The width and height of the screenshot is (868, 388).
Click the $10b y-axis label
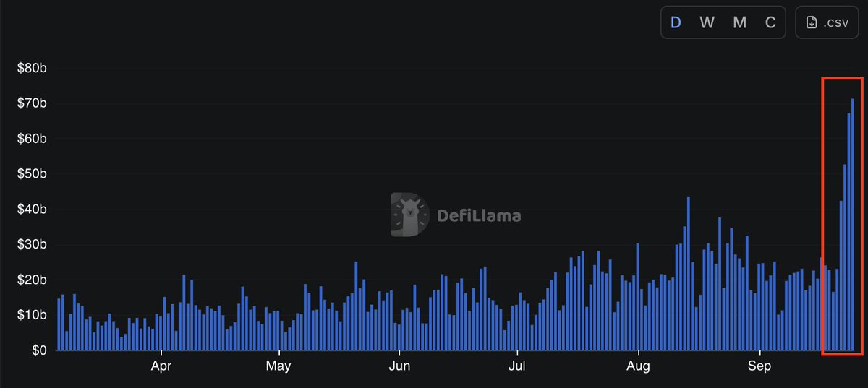coord(33,315)
